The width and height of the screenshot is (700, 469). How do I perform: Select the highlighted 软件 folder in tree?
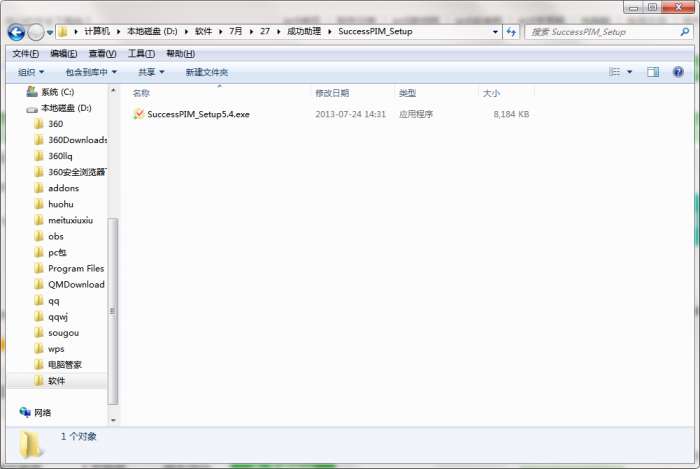[56, 381]
